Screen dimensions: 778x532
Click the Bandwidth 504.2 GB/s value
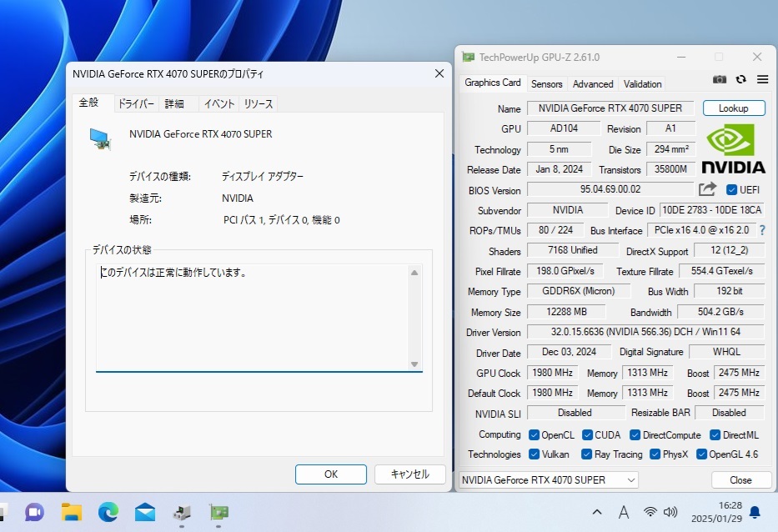pos(720,312)
